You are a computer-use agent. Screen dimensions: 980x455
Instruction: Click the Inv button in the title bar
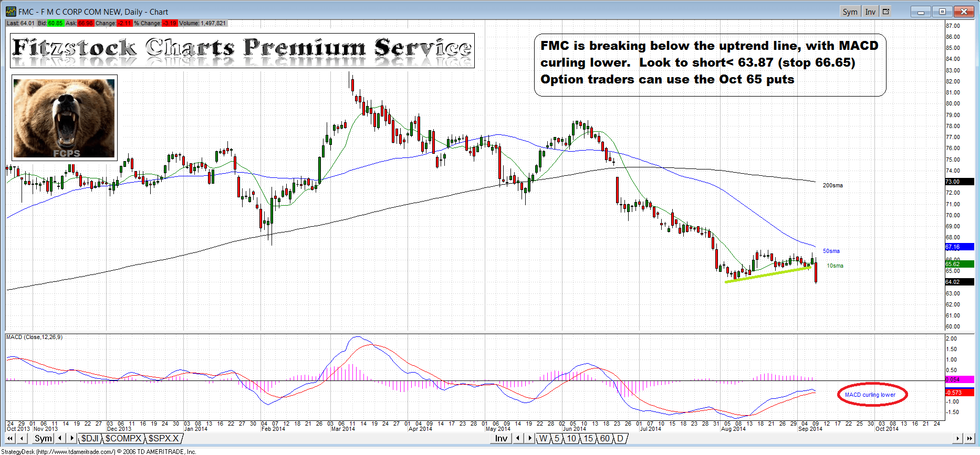pyautogui.click(x=870, y=12)
